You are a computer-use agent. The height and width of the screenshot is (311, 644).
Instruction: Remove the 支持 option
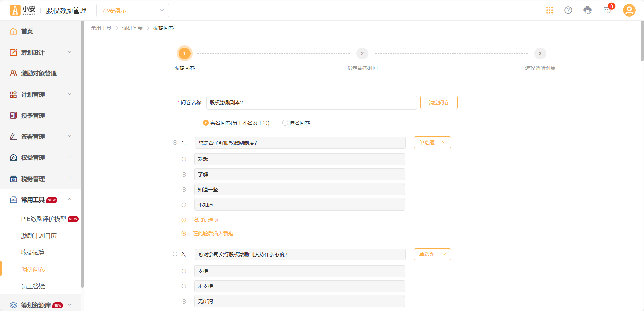[x=184, y=271]
